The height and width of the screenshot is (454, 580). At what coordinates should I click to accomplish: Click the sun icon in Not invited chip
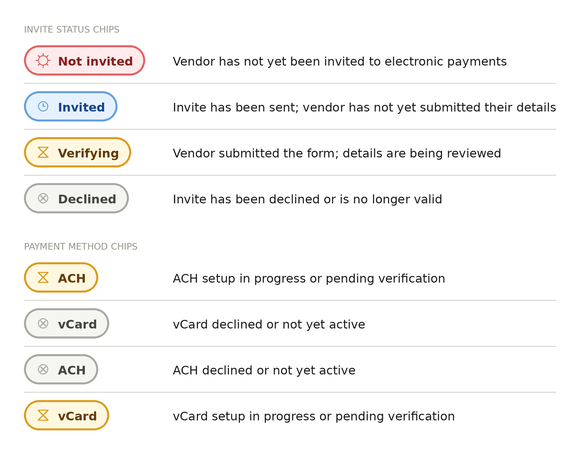[x=43, y=61]
